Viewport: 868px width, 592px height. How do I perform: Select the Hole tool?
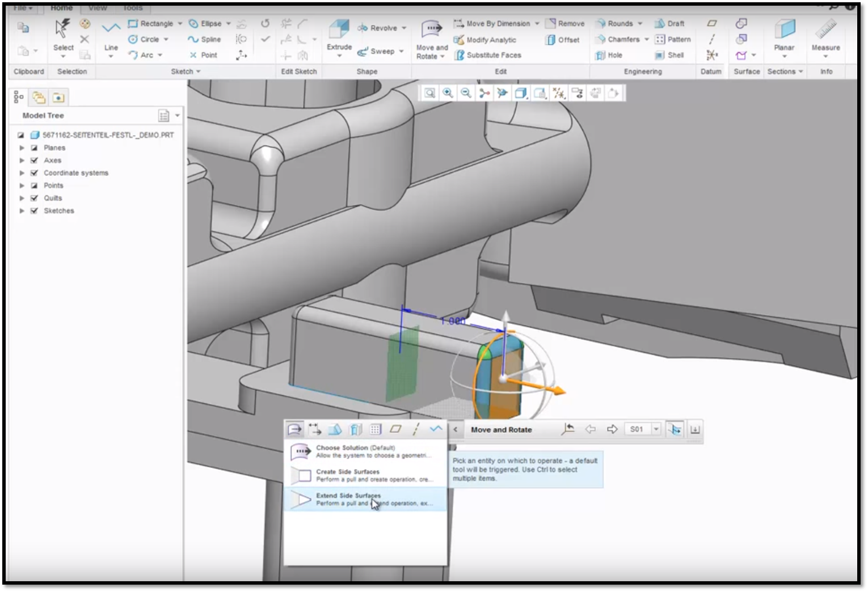coord(609,55)
